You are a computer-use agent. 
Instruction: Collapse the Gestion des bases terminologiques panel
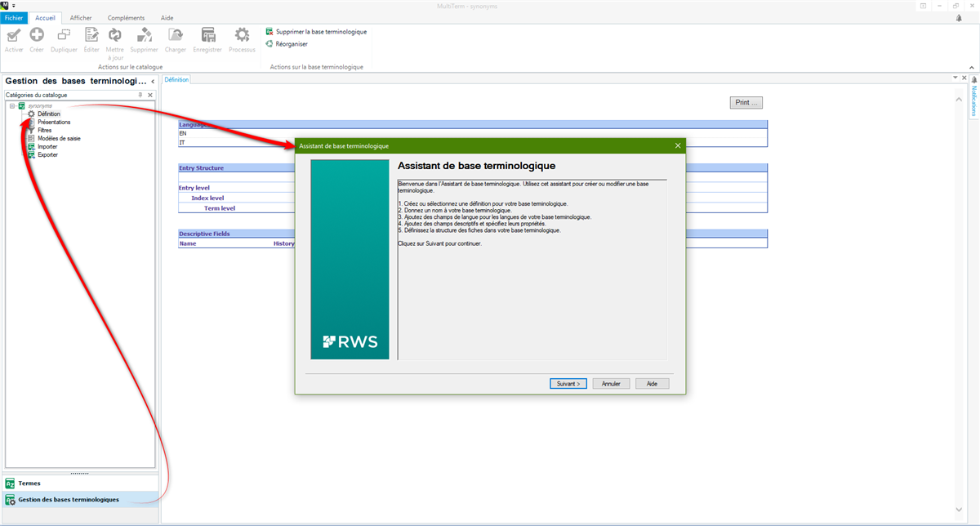(x=153, y=82)
